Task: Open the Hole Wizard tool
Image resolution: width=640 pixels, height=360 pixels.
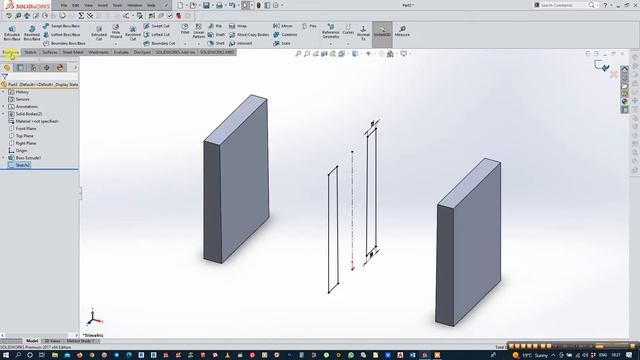Action: pos(116,31)
